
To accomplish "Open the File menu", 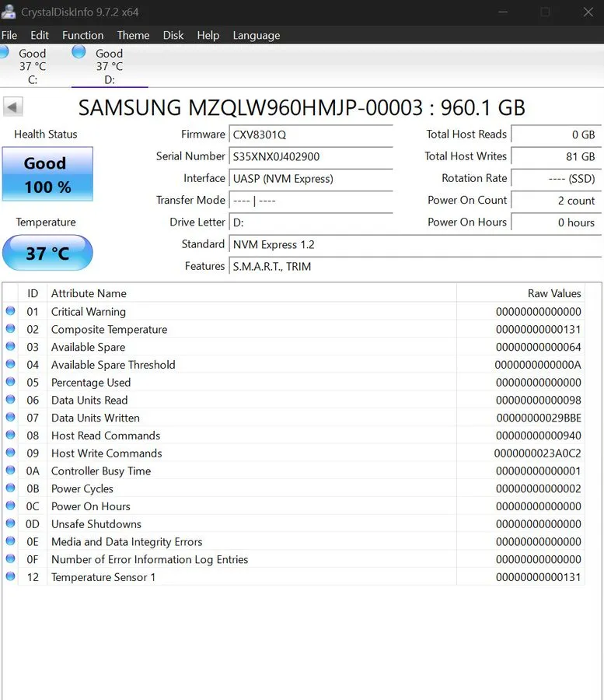I will [x=9, y=35].
